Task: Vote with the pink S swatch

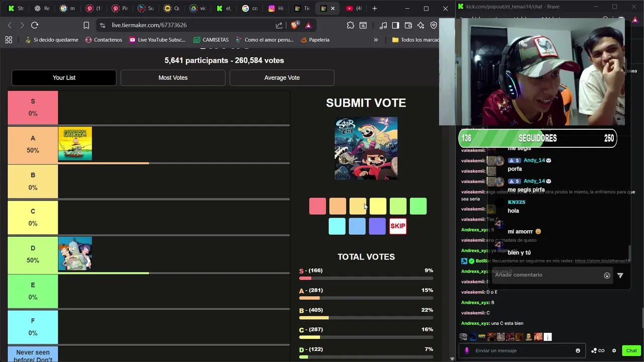Action: coord(317,206)
